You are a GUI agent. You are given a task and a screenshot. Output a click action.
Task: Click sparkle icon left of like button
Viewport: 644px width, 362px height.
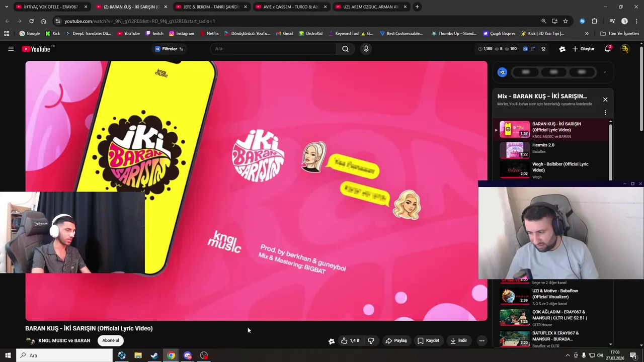pos(332,341)
